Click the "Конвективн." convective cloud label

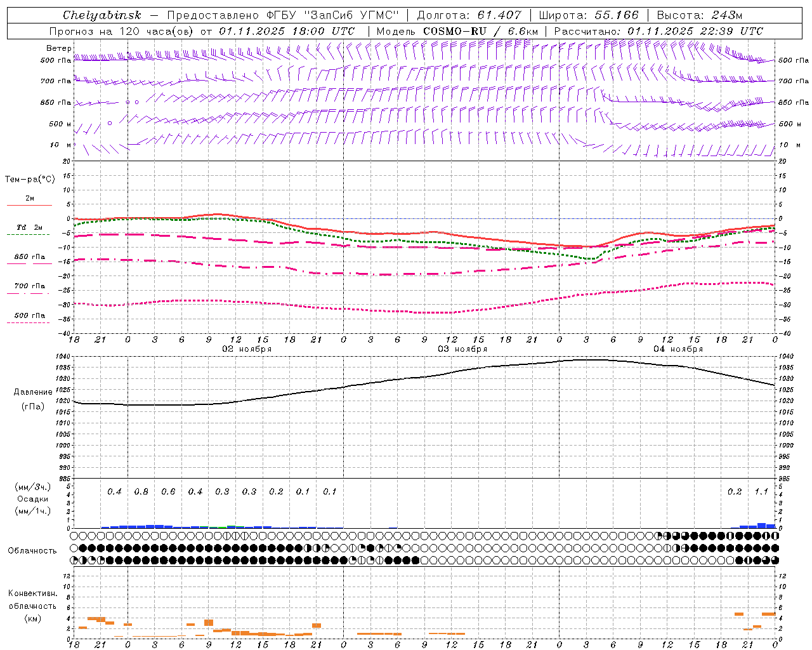tap(32, 594)
